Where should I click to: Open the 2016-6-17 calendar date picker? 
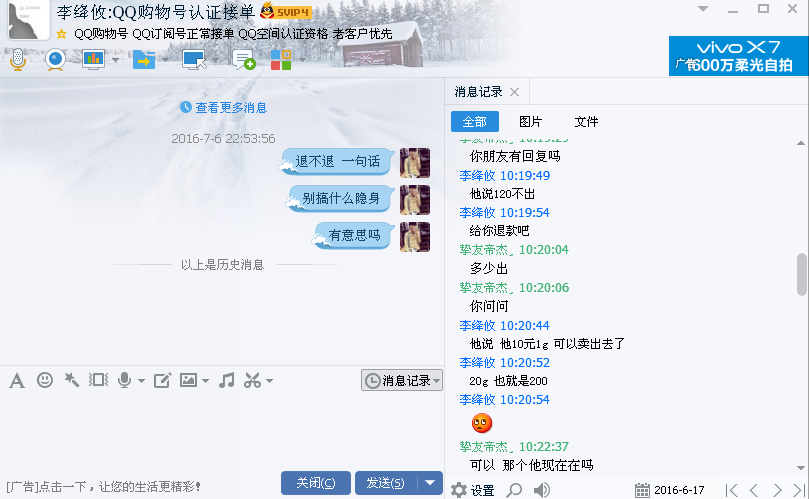tap(669, 490)
